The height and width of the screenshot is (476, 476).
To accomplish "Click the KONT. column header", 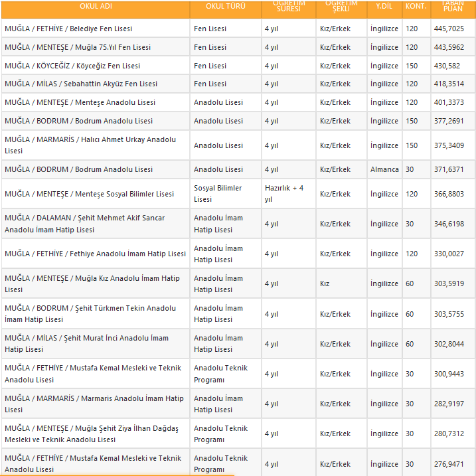I will tap(416, 6).
